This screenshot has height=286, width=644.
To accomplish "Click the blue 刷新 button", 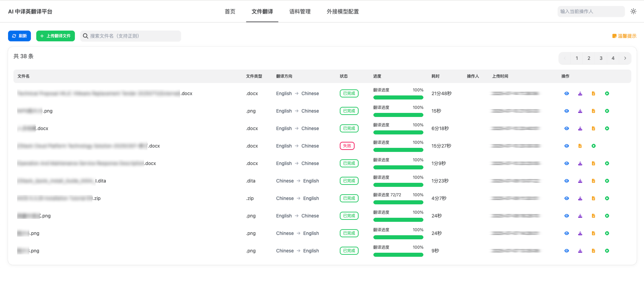I will 19,36.
